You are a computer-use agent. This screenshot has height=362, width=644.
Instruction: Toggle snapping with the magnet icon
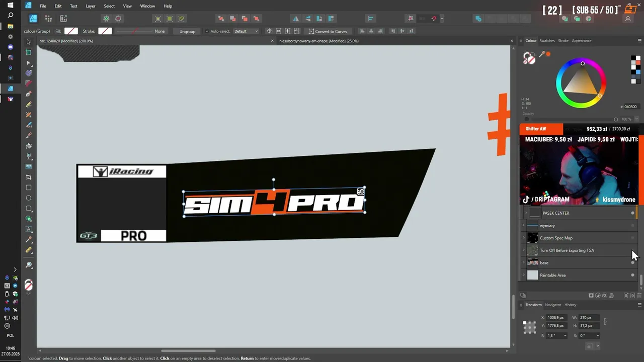click(x=434, y=19)
